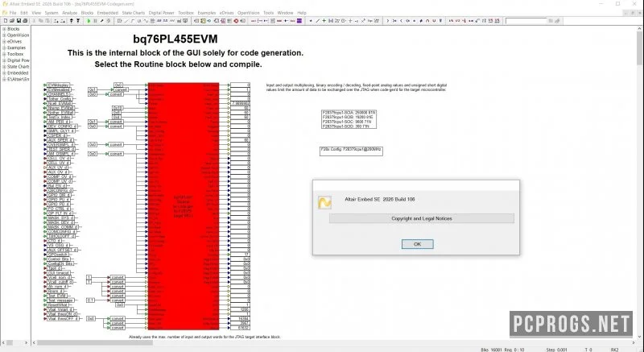Select the Test_message variable block

60,300
